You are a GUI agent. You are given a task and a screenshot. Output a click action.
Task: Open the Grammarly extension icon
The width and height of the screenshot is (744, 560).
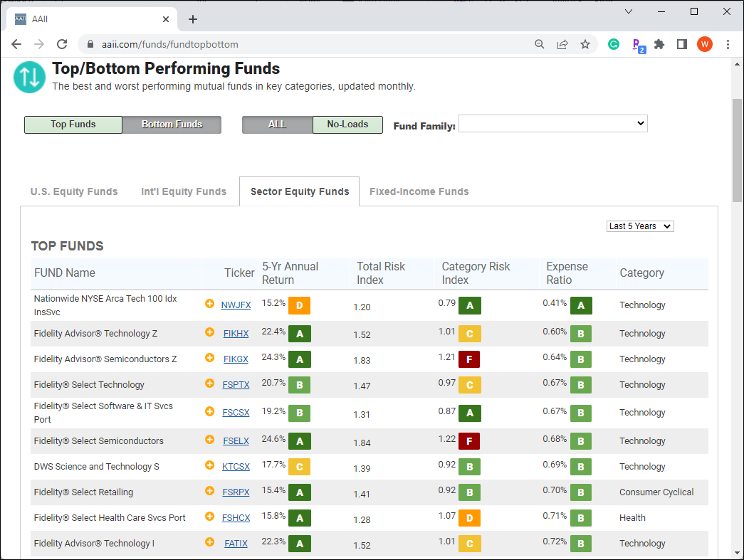(x=614, y=45)
